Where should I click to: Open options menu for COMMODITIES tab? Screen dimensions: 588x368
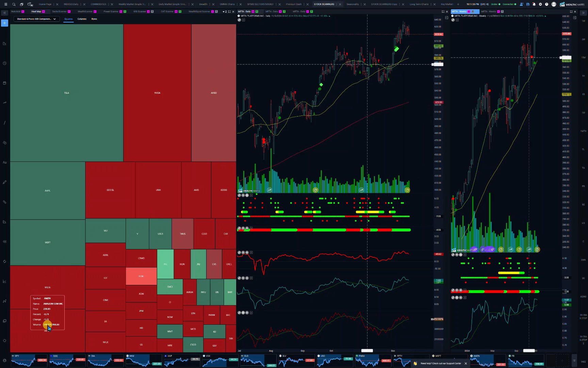(x=109, y=4)
